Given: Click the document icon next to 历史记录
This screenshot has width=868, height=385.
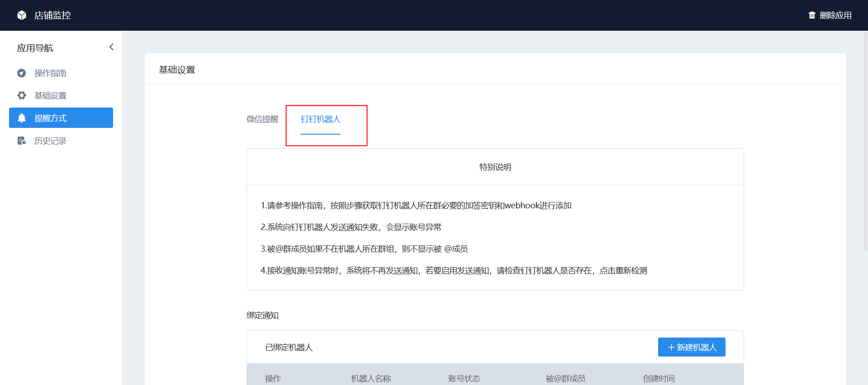Looking at the screenshot, I should pyautogui.click(x=22, y=141).
